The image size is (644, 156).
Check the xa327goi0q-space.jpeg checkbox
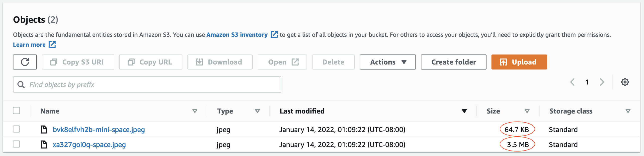click(x=16, y=144)
